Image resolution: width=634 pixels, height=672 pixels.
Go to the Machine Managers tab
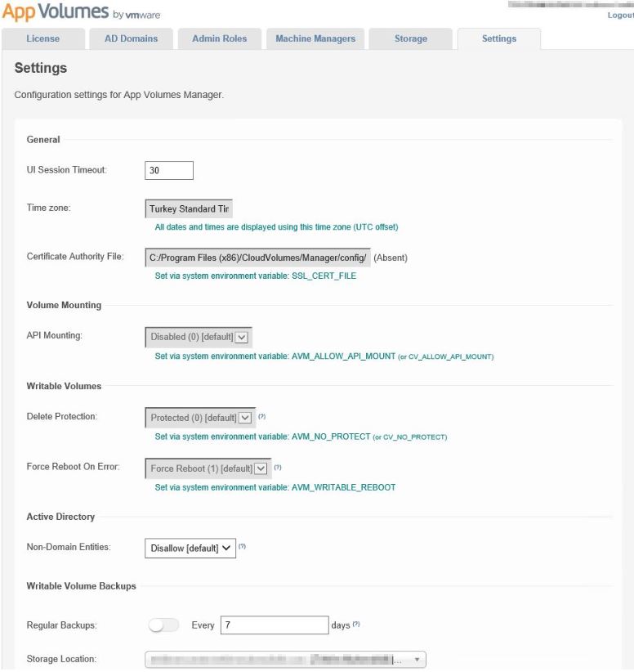pyautogui.click(x=315, y=38)
